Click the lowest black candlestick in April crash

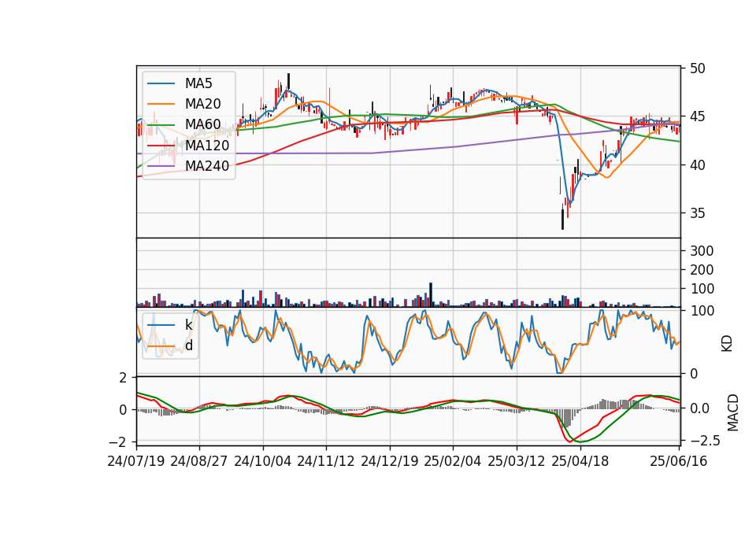562,220
